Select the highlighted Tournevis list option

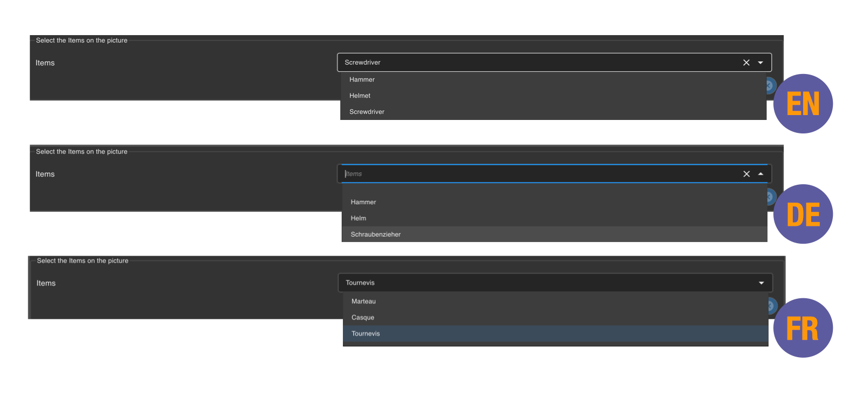point(366,334)
